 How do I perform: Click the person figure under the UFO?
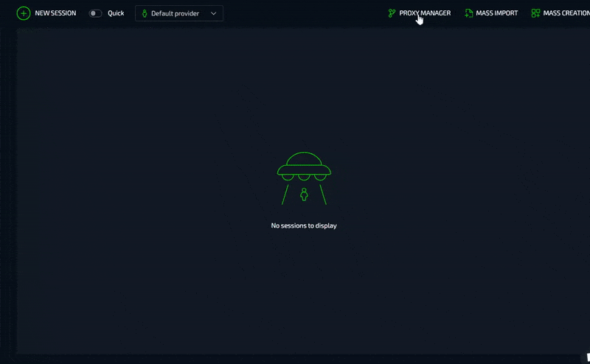click(x=304, y=195)
